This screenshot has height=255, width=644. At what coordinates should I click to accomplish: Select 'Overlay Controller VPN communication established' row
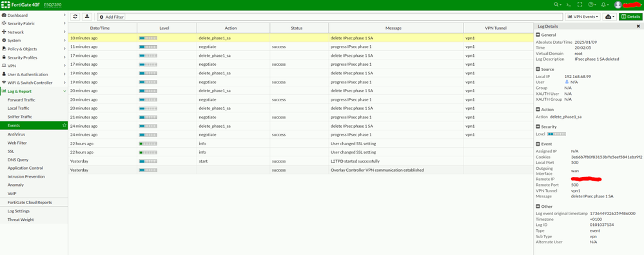point(300,170)
